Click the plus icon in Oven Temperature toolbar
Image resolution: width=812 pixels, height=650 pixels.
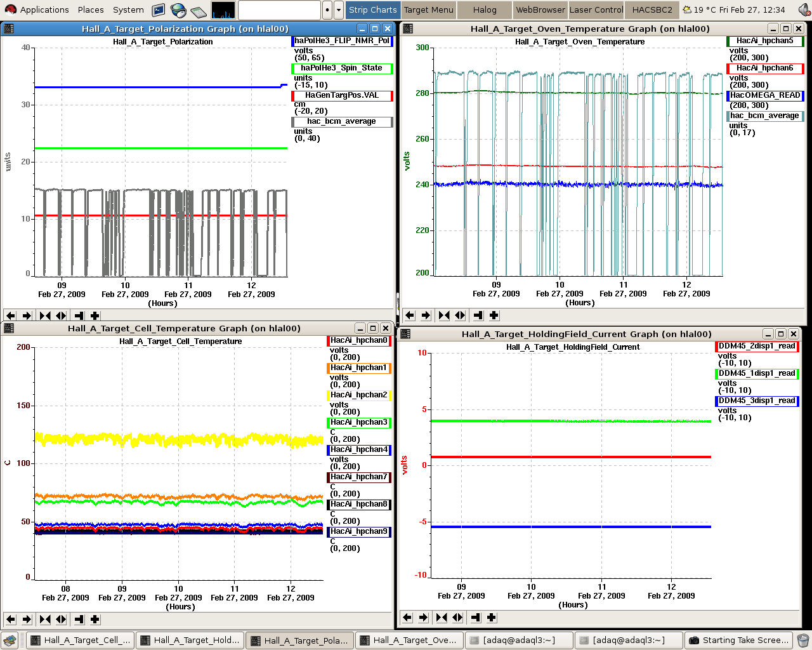(494, 315)
